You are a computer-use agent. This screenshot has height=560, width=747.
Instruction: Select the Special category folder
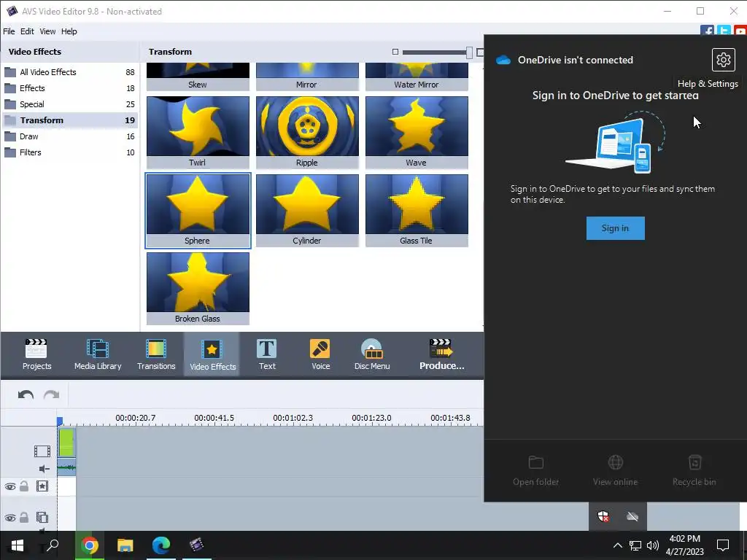tap(69, 104)
